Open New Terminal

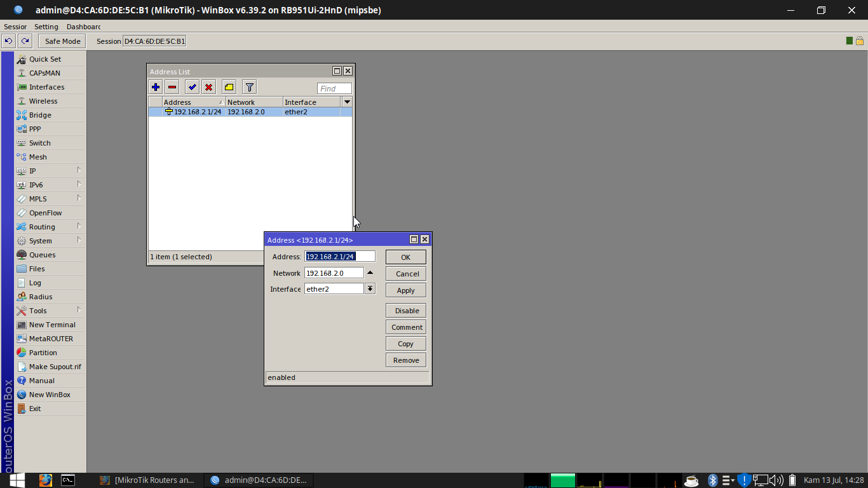click(x=50, y=325)
